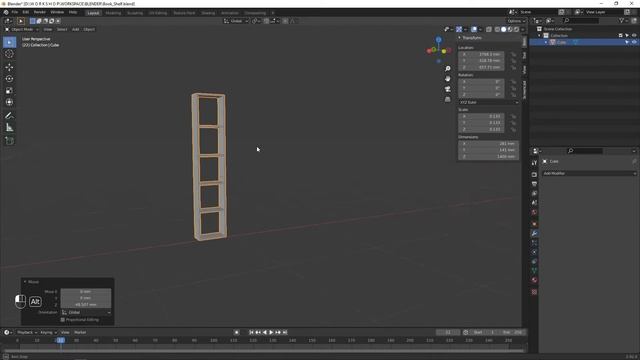Open the Render properties tab icon
640x360 pixels.
534,174
